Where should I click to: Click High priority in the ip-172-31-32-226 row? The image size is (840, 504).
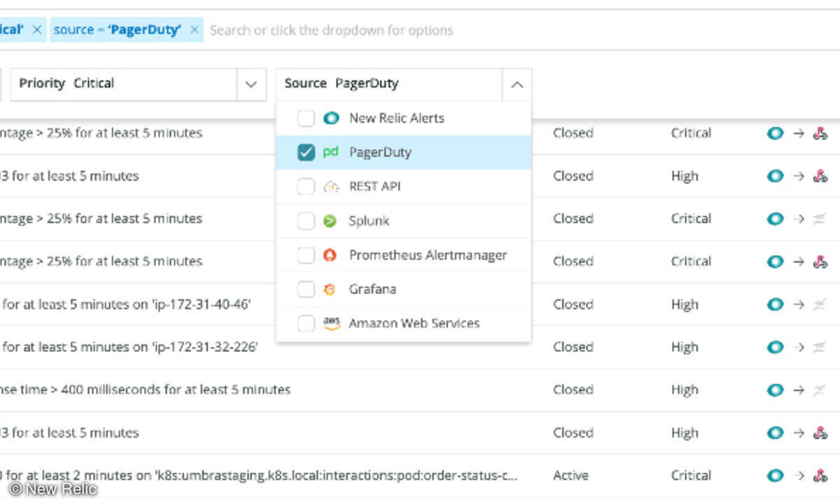[685, 347]
